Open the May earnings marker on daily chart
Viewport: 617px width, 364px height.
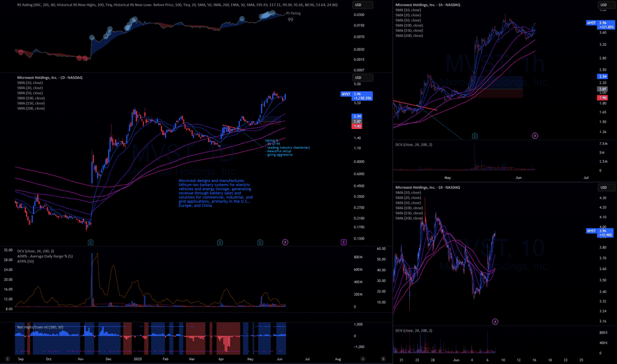260,242
